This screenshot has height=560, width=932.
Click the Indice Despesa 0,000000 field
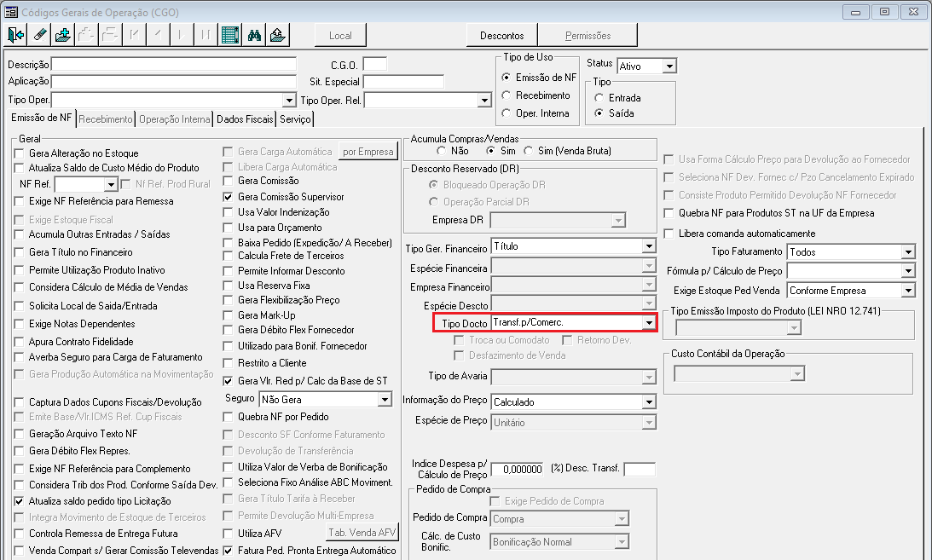pyautogui.click(x=517, y=469)
